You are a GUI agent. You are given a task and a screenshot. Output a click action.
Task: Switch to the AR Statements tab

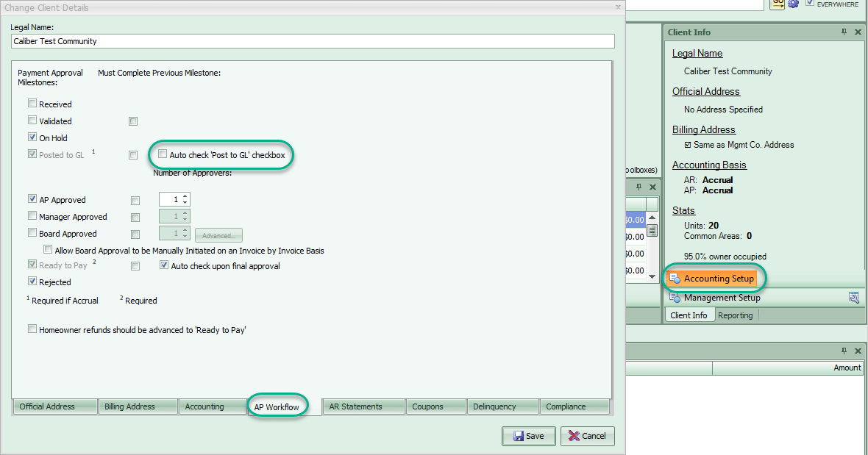pos(363,406)
